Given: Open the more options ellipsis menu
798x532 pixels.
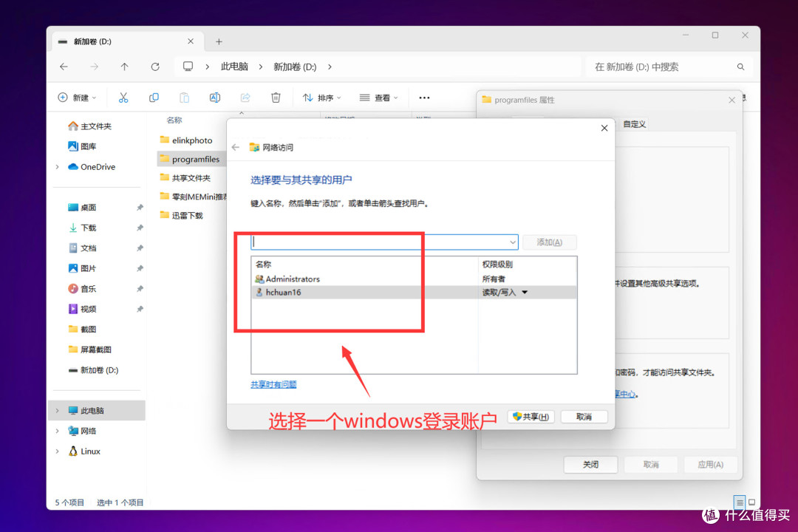Looking at the screenshot, I should pyautogui.click(x=424, y=98).
